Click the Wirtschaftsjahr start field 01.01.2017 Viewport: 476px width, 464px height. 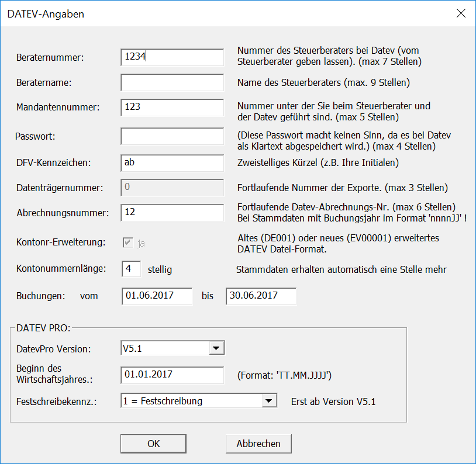coord(172,375)
